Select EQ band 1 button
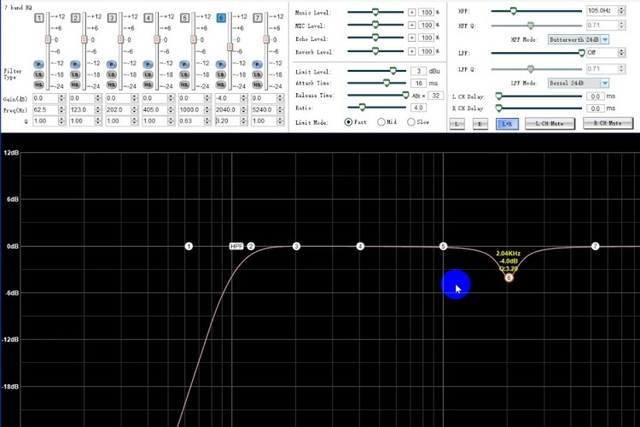Image resolution: width=640 pixels, height=427 pixels. [x=39, y=18]
